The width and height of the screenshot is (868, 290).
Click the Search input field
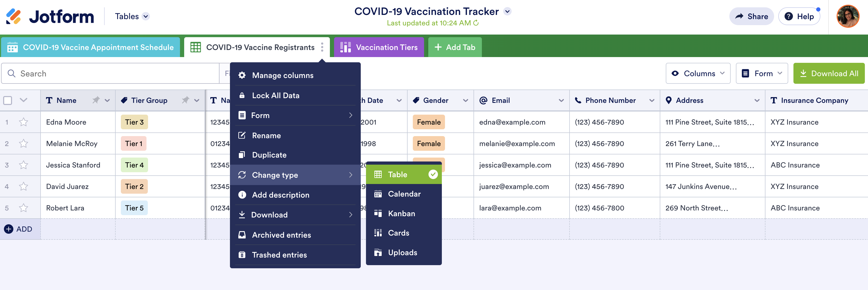click(x=115, y=74)
